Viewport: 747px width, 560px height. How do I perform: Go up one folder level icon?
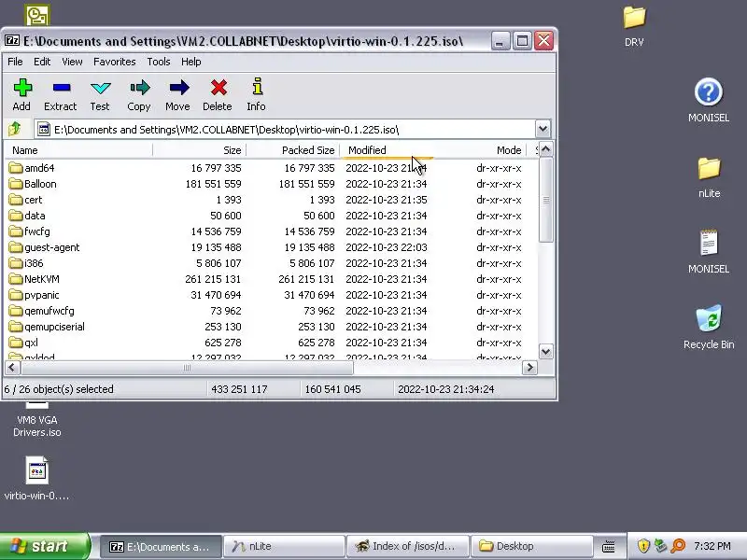coord(15,129)
